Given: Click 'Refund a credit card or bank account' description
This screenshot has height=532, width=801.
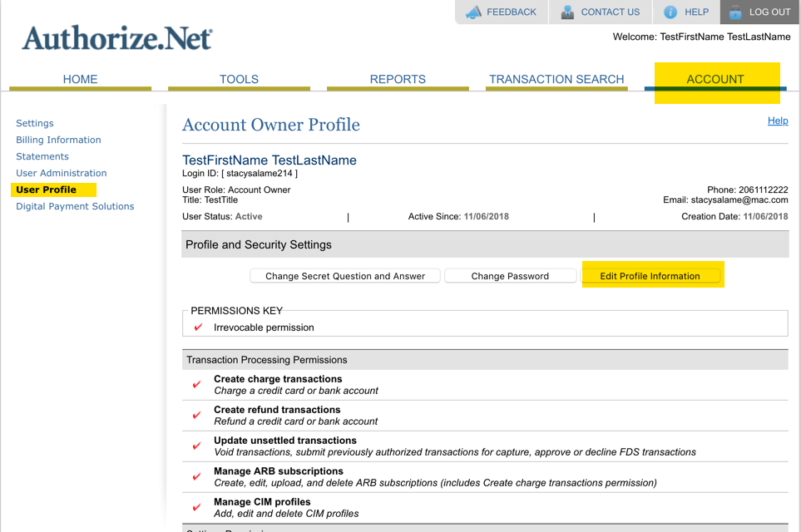Looking at the screenshot, I should [x=296, y=421].
